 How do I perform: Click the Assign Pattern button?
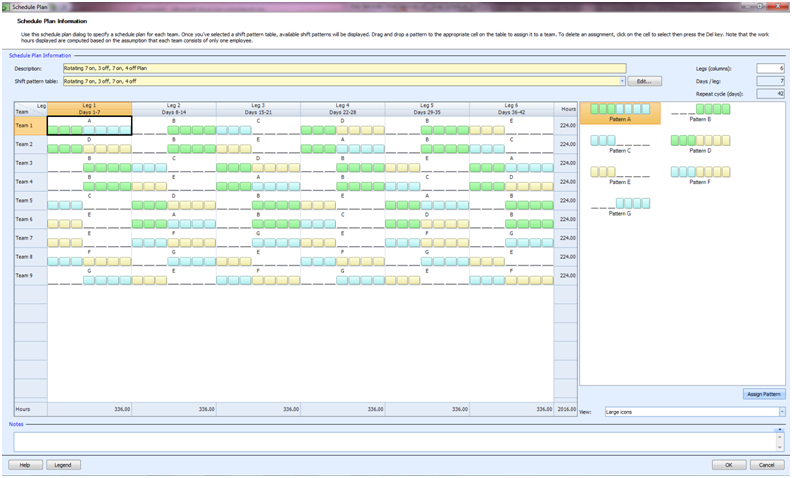click(764, 394)
